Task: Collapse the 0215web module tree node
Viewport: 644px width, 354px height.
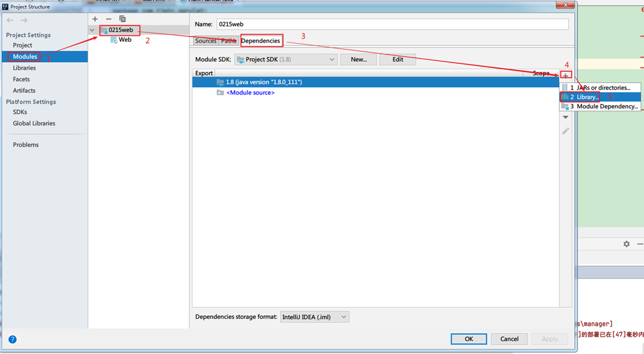Action: (93, 30)
